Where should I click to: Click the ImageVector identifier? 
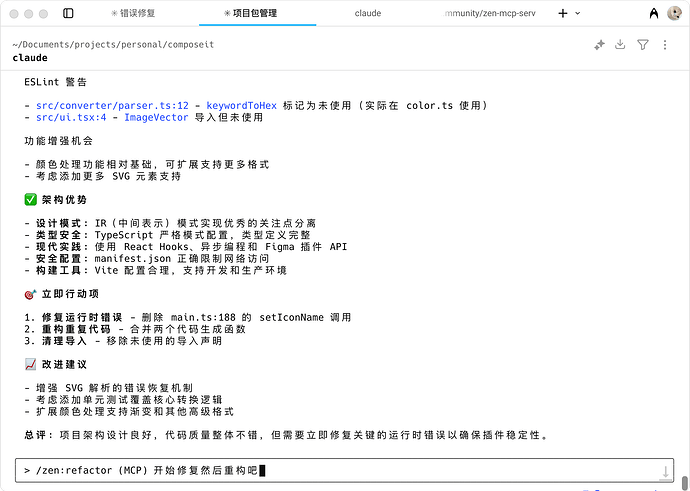(156, 117)
